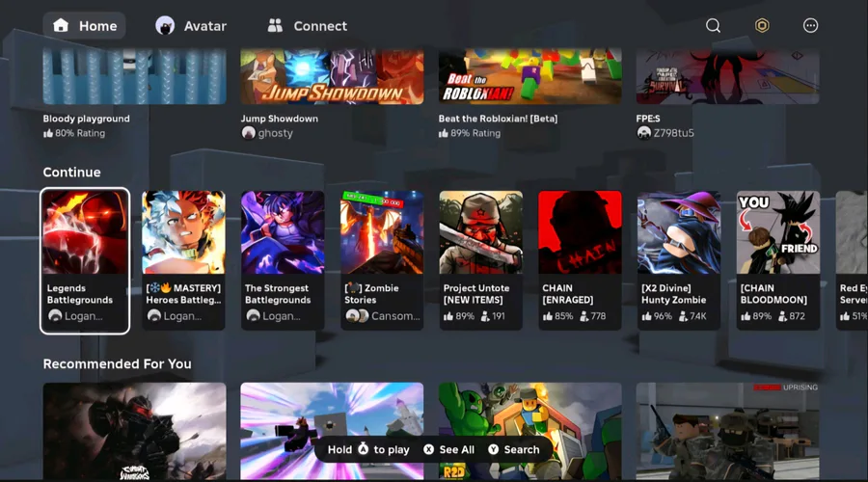Viewport: 868px width, 482px height.
Task: Click the Connect people icon
Action: click(275, 25)
